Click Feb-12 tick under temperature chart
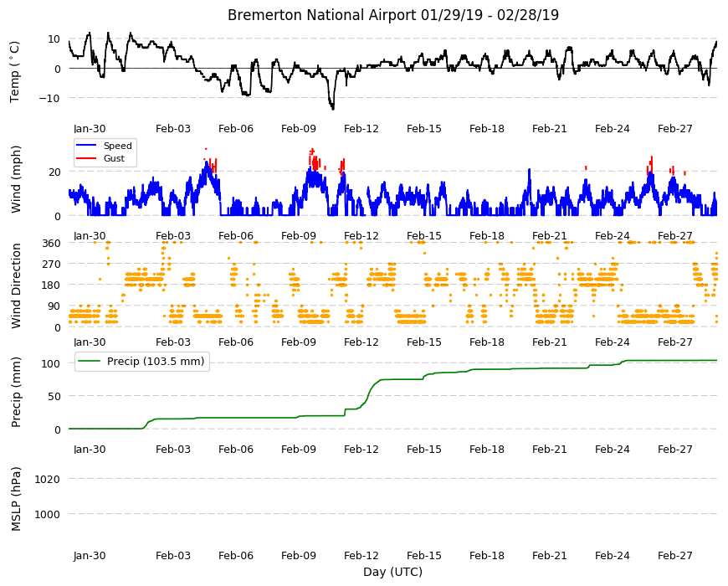 click(x=361, y=129)
